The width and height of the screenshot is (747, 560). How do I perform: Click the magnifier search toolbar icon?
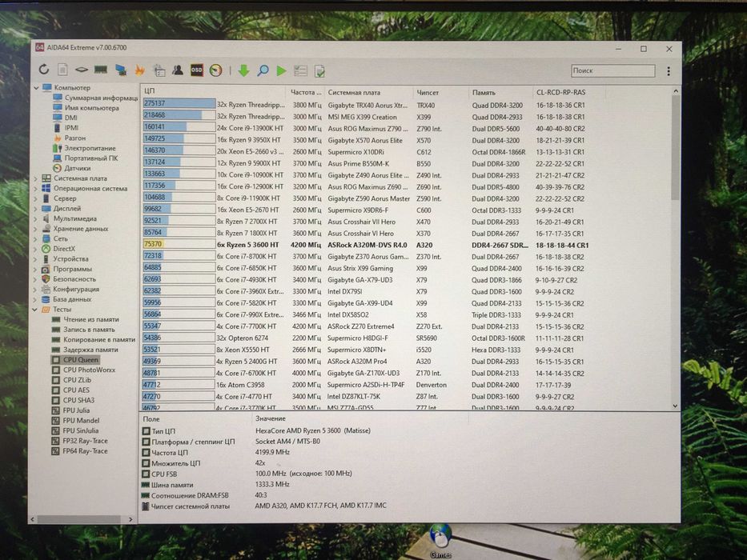pos(263,71)
